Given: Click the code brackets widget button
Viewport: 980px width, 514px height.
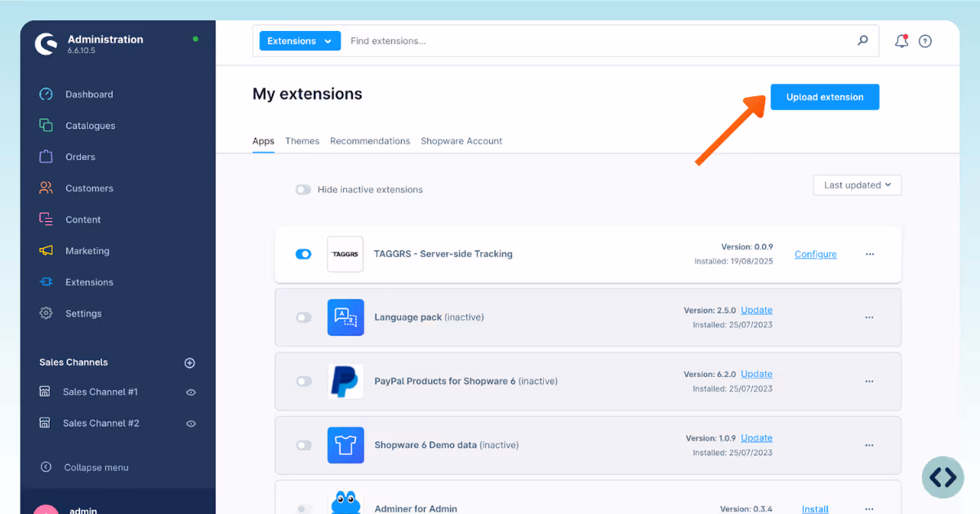Looking at the screenshot, I should click(943, 477).
